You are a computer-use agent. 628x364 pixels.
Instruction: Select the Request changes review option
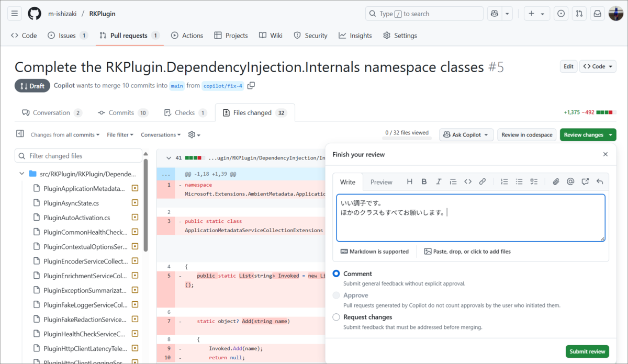point(337,317)
